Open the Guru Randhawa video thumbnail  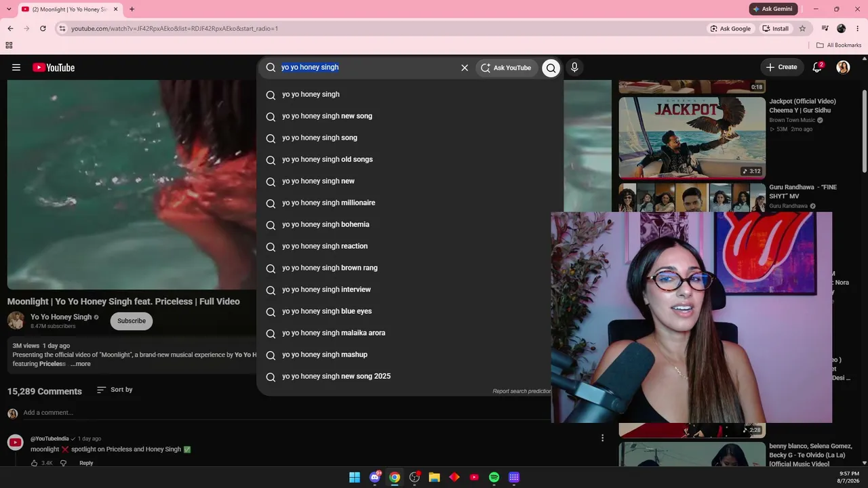point(692,197)
